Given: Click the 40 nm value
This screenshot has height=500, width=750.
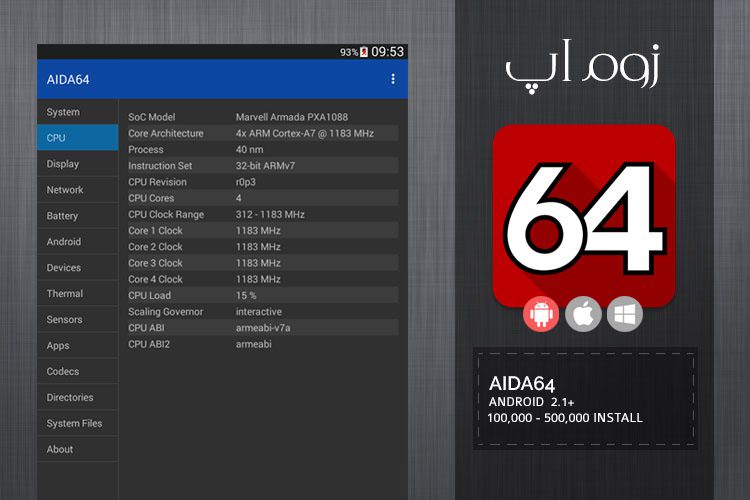Looking at the screenshot, I should (x=249, y=149).
